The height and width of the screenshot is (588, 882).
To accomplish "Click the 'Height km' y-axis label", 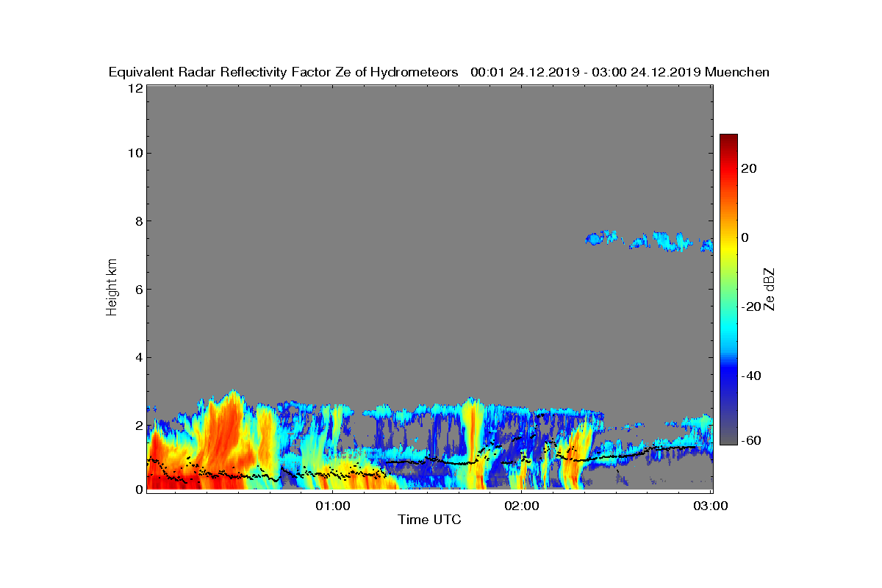I will pyautogui.click(x=112, y=287).
